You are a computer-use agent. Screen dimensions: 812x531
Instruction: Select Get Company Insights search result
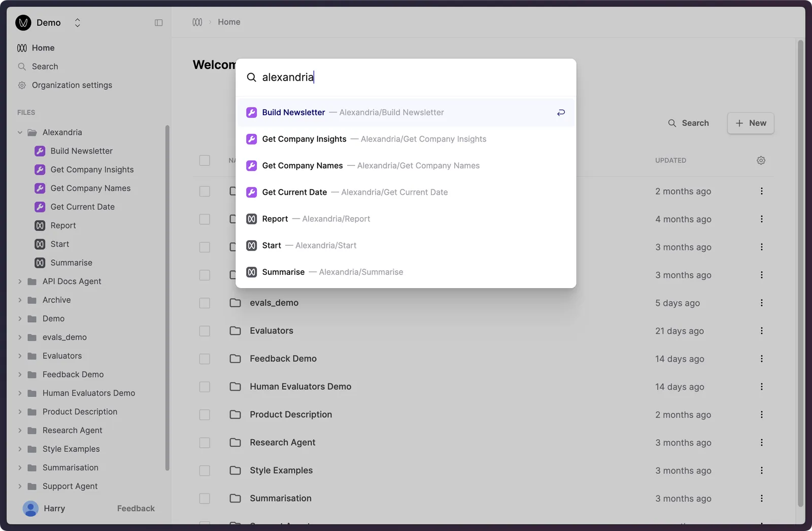[406, 139]
